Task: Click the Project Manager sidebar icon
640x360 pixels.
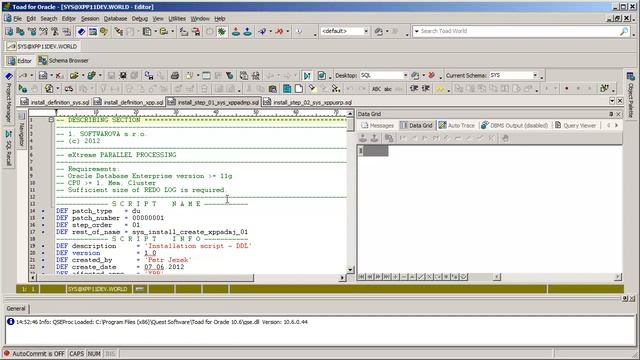Action: pos(9,76)
